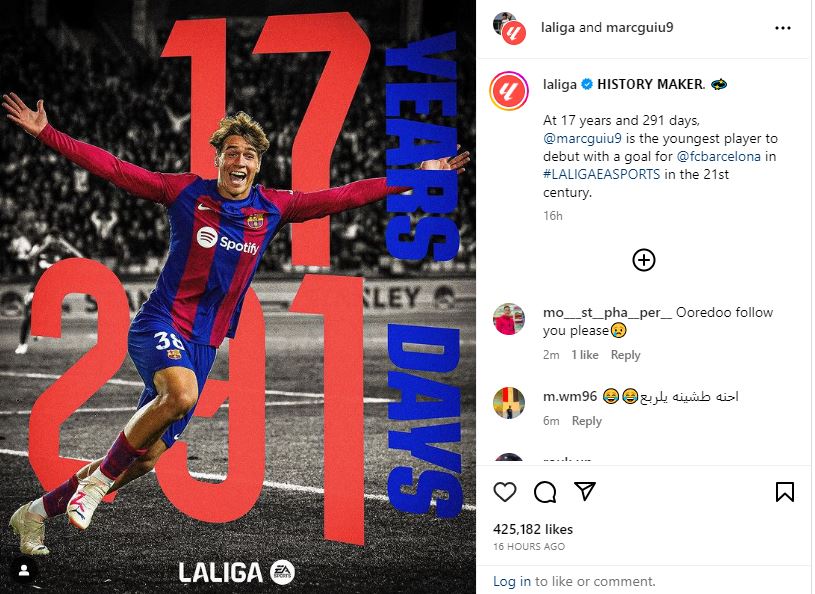Open comments via speech bubble icon

(545, 492)
